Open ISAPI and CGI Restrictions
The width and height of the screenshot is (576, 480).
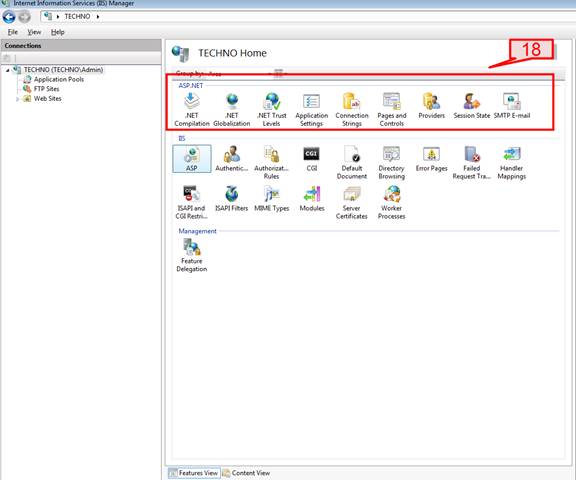[x=191, y=202]
